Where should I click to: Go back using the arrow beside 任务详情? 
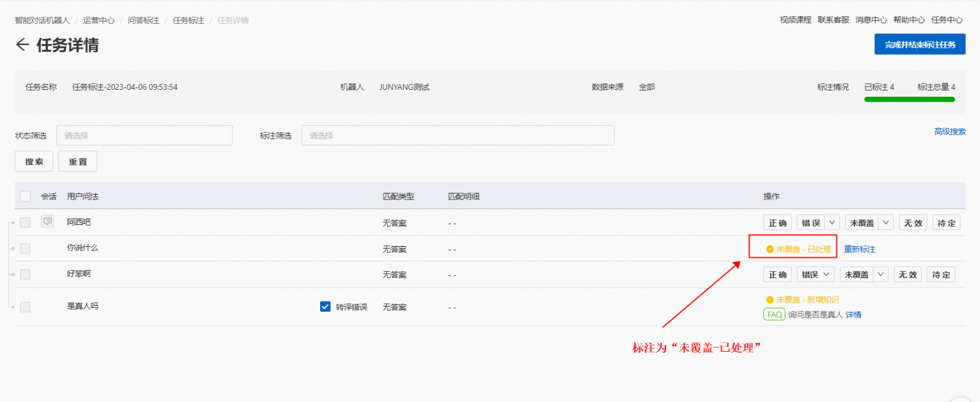(23, 45)
